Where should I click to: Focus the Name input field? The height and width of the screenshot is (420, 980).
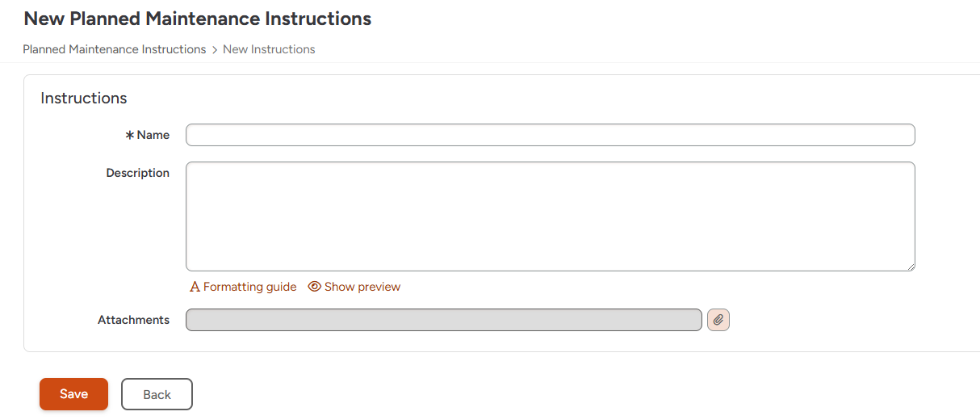[550, 135]
